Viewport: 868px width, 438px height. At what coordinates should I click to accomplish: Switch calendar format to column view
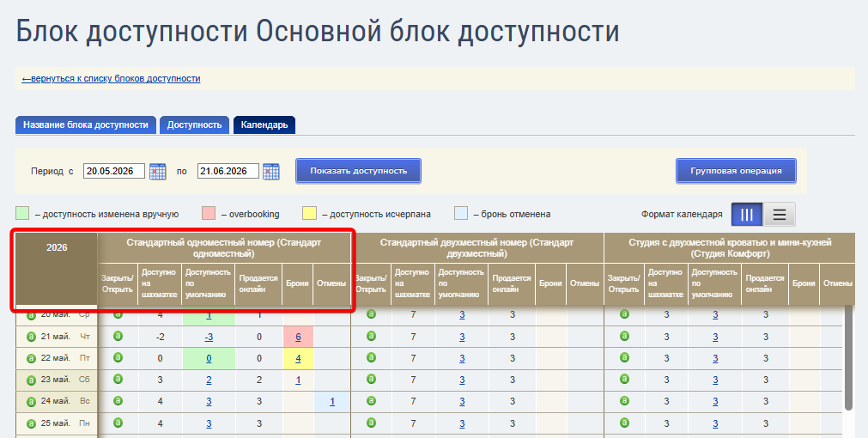click(x=747, y=215)
